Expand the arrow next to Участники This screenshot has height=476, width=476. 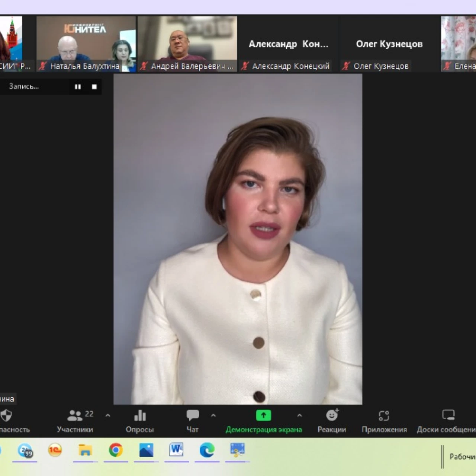click(108, 415)
